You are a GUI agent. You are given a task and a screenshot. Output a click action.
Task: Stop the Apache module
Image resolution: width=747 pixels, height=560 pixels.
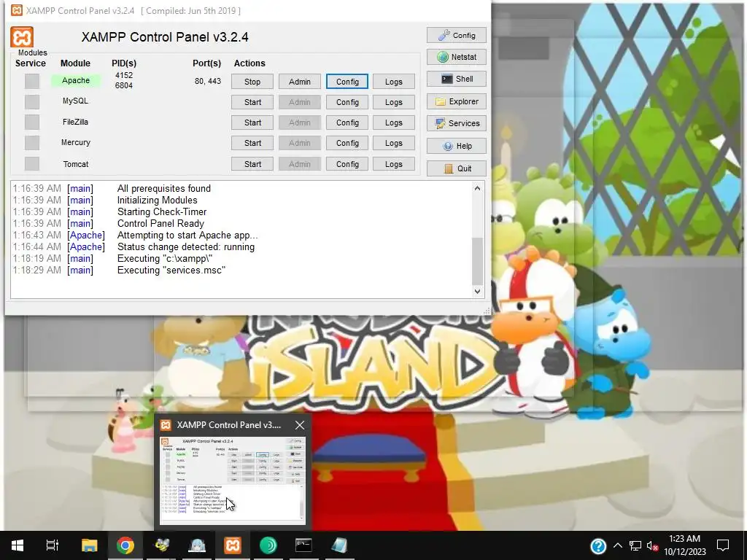[x=252, y=82]
